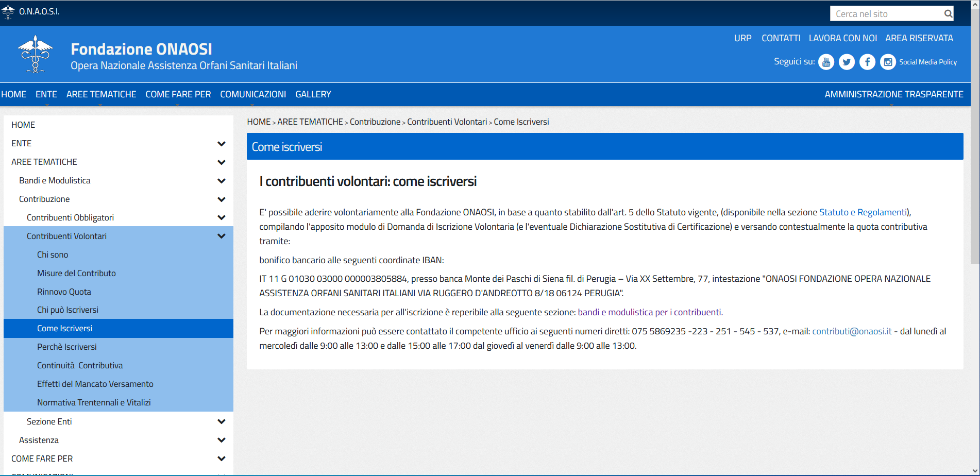Viewport: 980px width, 476px height.
Task: Click the search magnifier icon
Action: [x=948, y=14]
